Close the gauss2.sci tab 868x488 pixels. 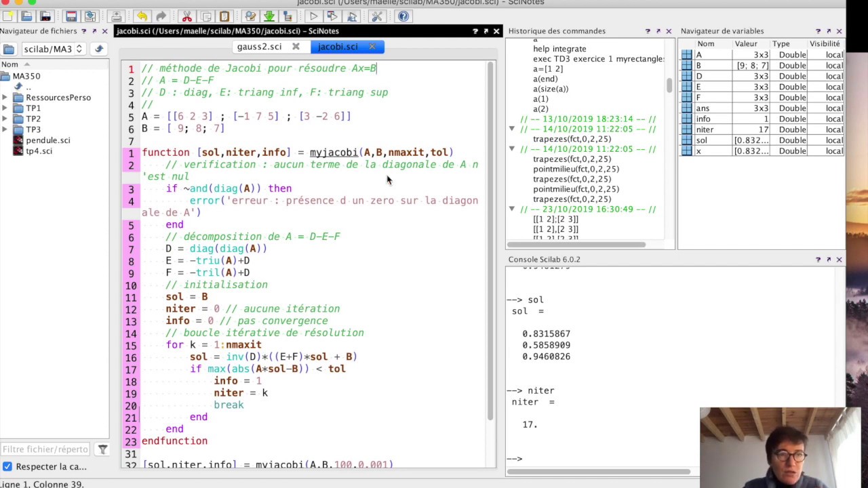[x=296, y=47]
